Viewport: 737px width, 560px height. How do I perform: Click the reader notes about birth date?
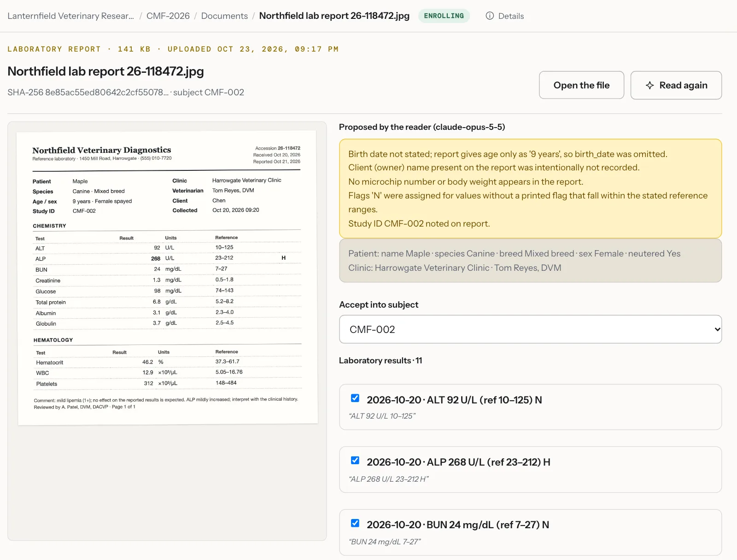(508, 154)
